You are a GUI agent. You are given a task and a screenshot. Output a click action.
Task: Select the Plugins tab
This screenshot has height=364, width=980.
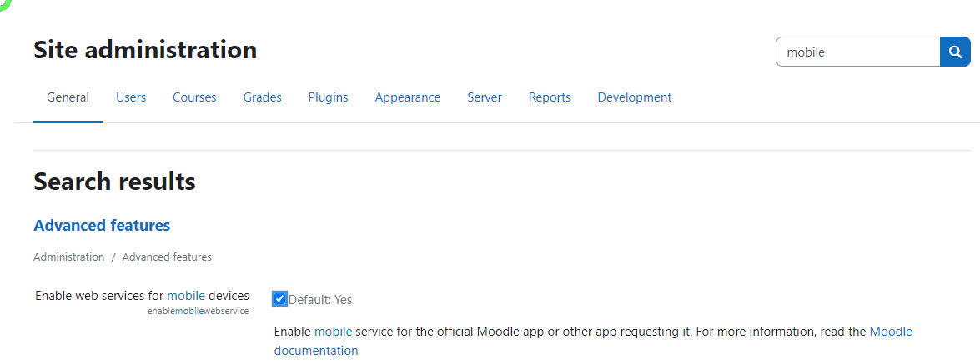coord(328,97)
